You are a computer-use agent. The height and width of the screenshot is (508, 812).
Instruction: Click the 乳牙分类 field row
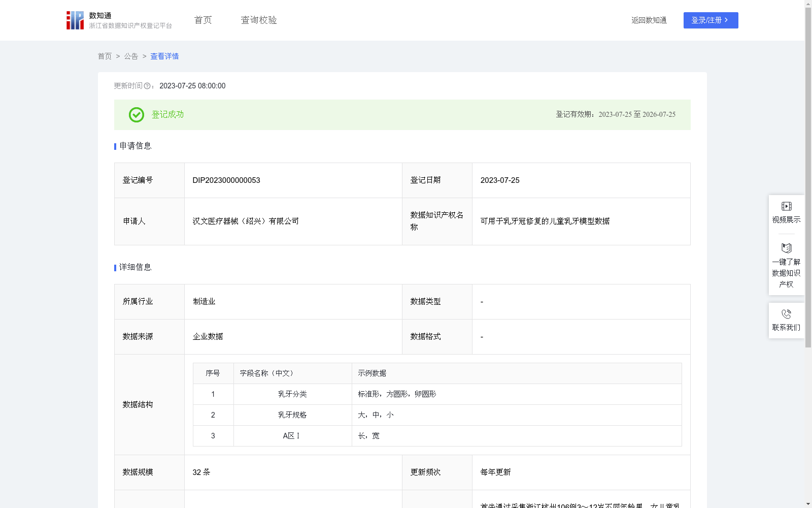[x=437, y=394]
